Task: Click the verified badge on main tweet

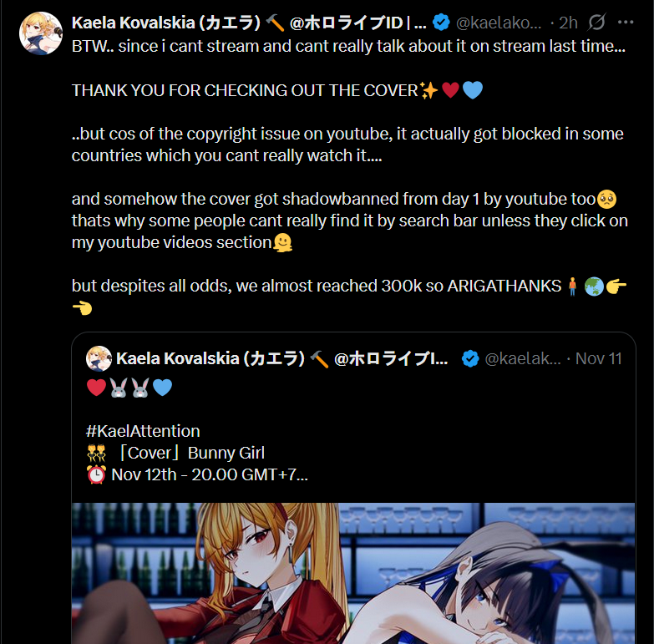Action: pyautogui.click(x=441, y=23)
